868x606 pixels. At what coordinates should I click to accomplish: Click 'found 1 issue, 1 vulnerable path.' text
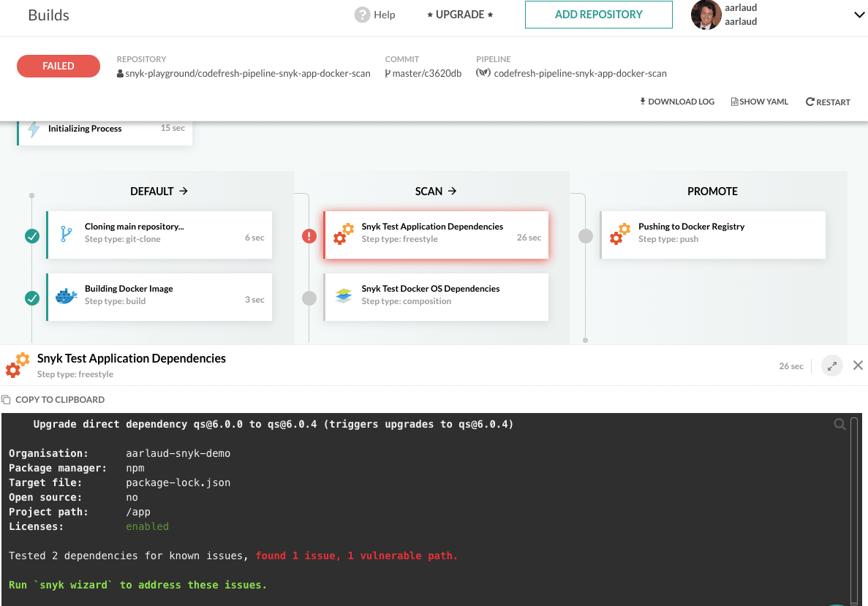[x=357, y=556]
